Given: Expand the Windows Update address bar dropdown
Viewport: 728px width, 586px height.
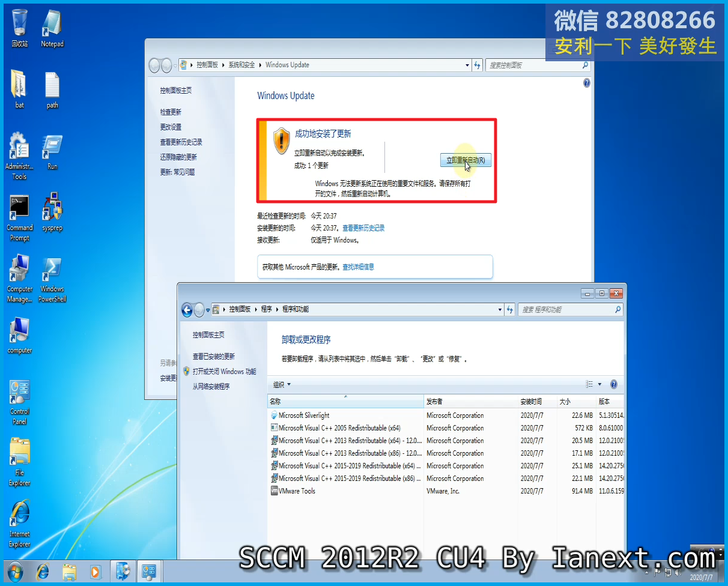Looking at the screenshot, I should 467,65.
